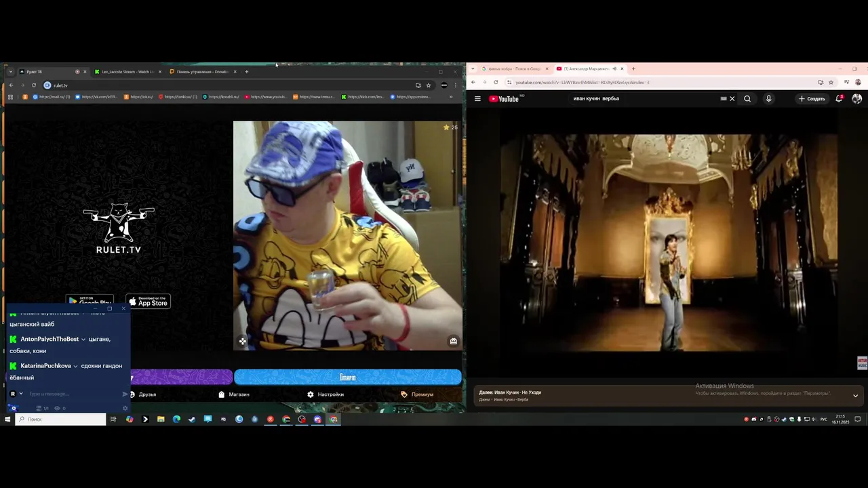Open the apps grid in bookmarks bar
Viewport: 868px width, 488px height.
10,97
